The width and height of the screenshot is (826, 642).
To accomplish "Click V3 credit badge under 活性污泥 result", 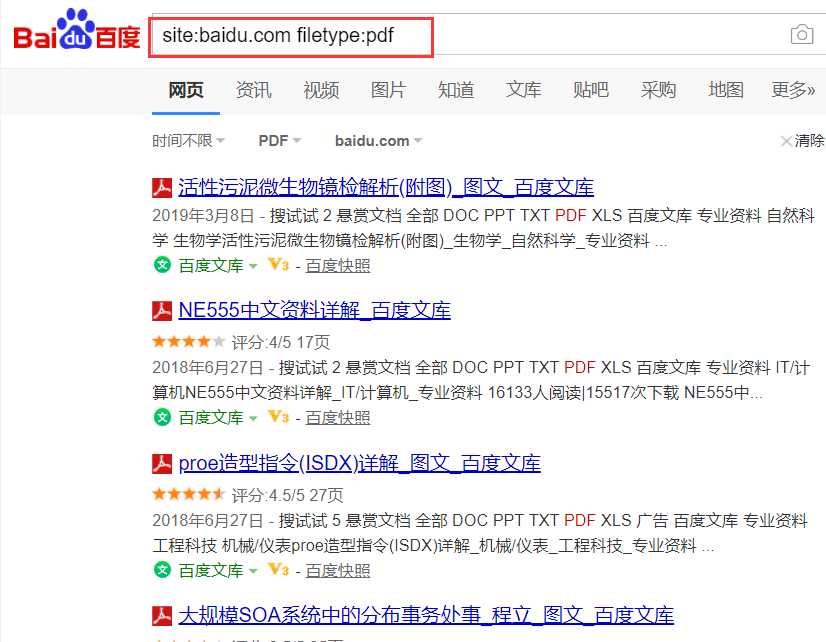I will [x=278, y=264].
